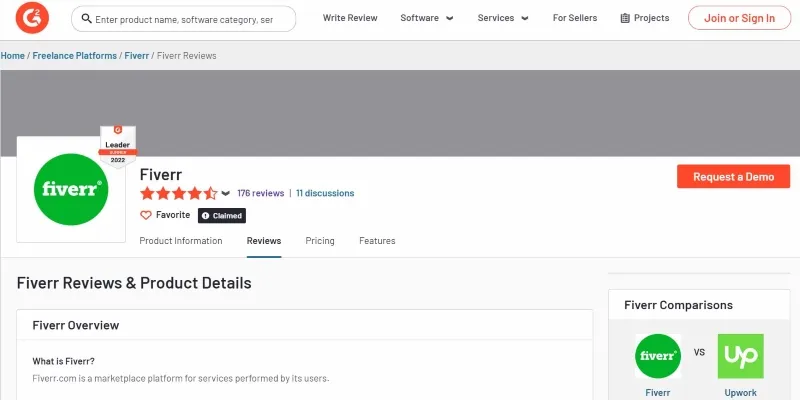Screen dimensions: 800x400
Task: Expand the Software menu
Action: pyautogui.click(x=427, y=18)
